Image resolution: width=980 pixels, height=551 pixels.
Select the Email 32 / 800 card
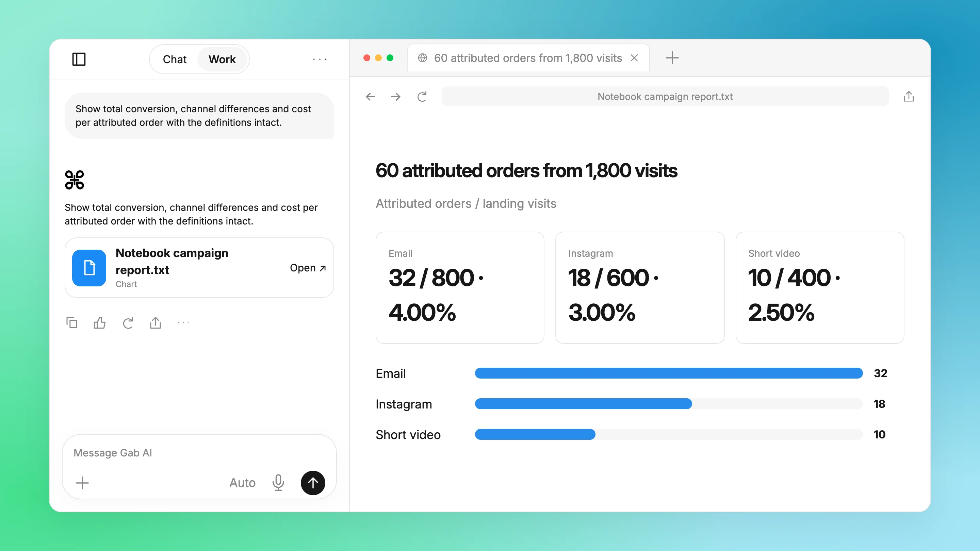click(x=460, y=287)
